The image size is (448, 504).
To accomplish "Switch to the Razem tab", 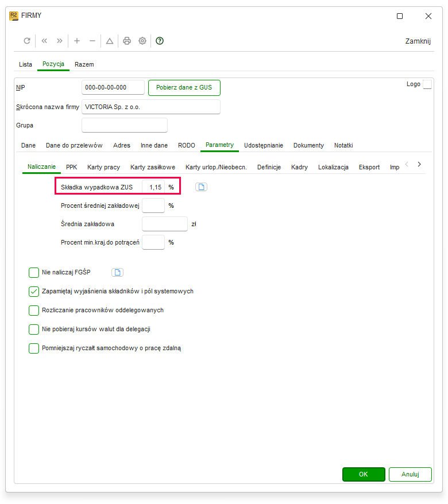I will click(x=84, y=64).
